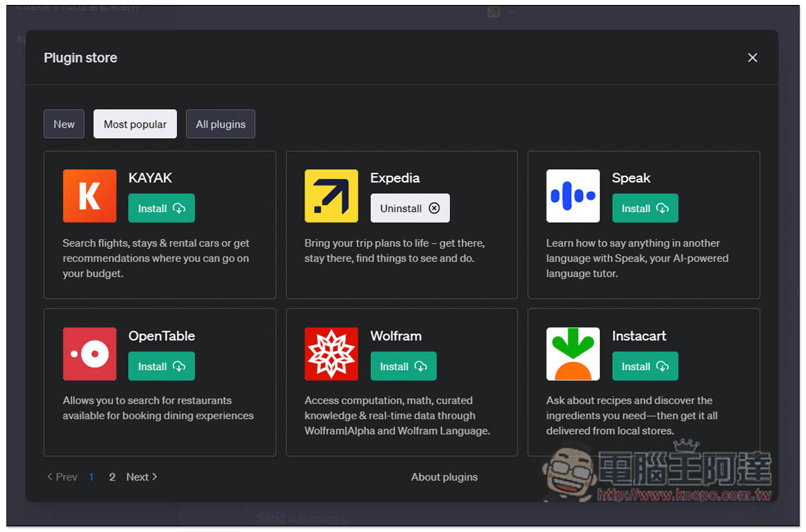Click the Wolfram plugin title

coord(396,336)
